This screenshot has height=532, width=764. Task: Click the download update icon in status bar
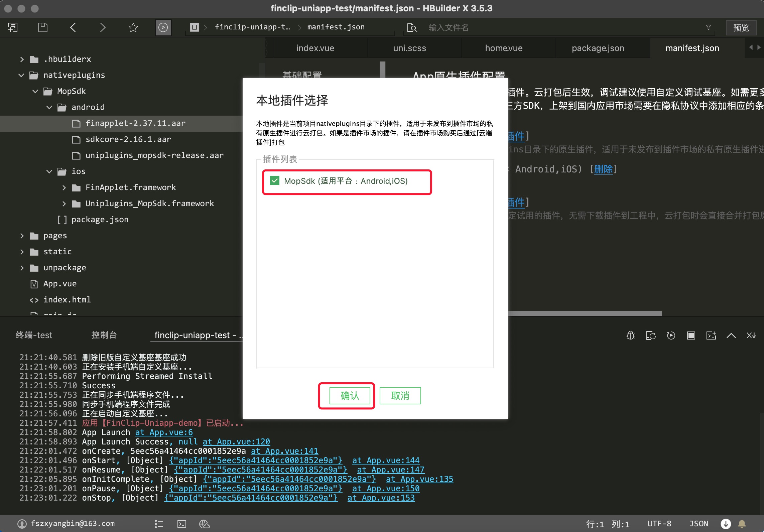(x=726, y=524)
